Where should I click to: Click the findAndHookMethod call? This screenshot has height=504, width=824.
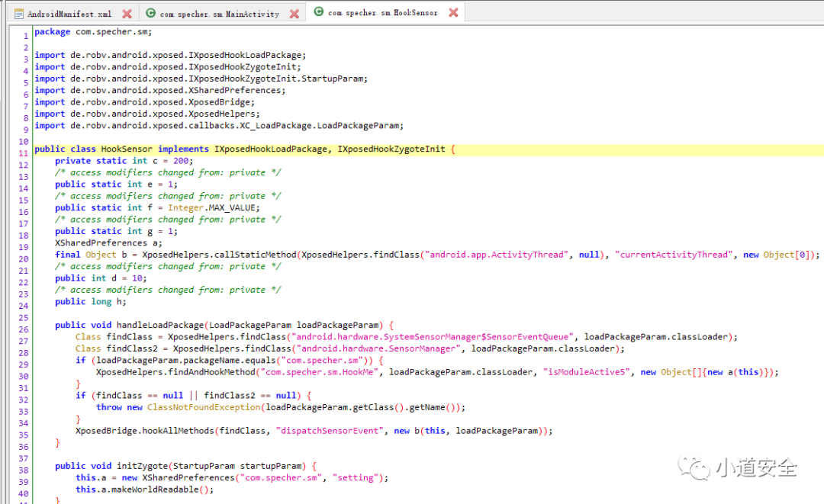click(212, 372)
